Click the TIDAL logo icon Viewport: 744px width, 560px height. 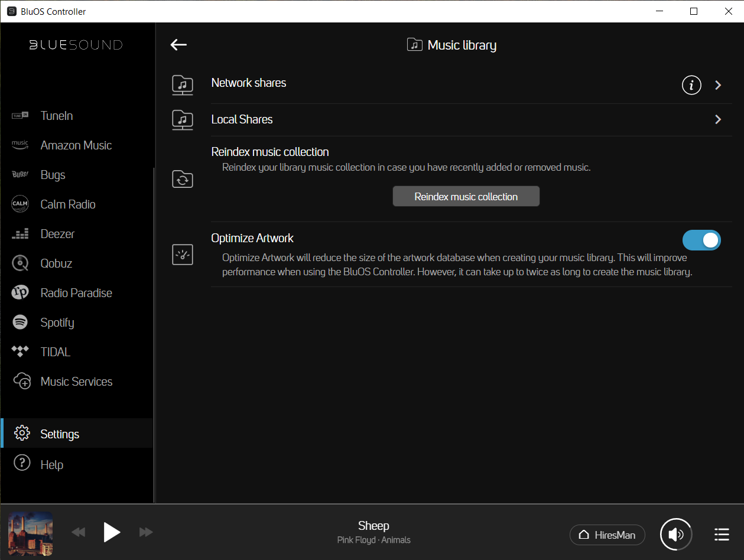[21, 352]
